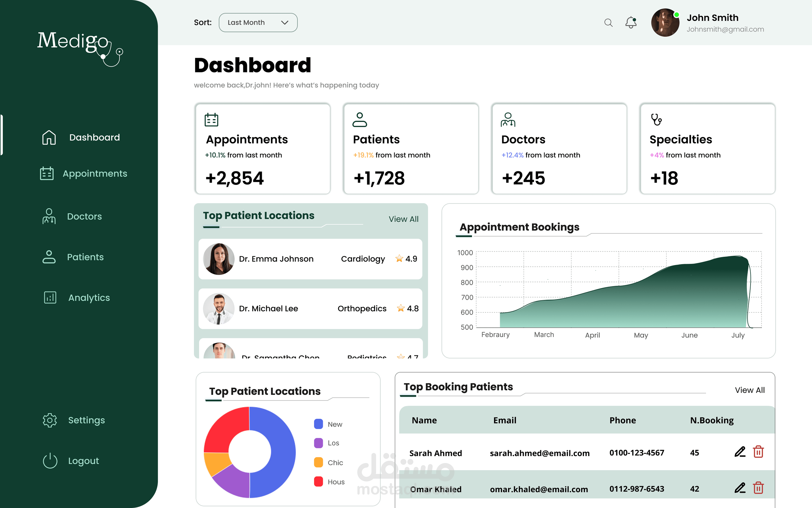Screen dimensions: 812x508
Task: Open the search magnifier icon
Action: pos(608,23)
